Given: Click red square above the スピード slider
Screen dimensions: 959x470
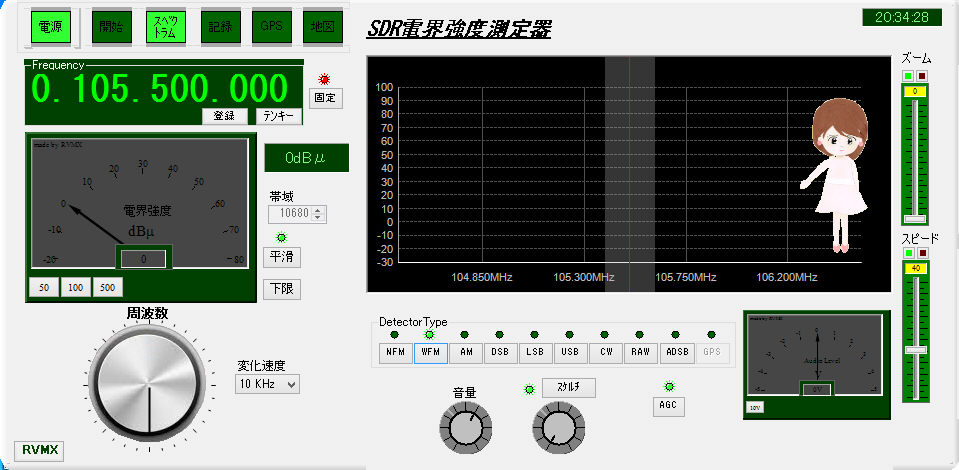Looking at the screenshot, I should coord(922,253).
